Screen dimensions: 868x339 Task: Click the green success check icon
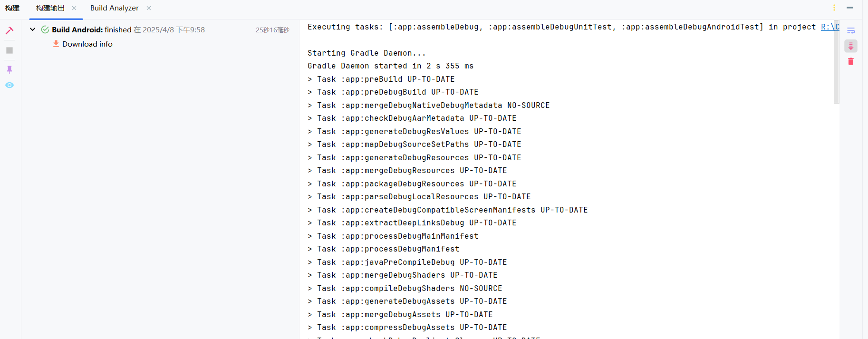45,29
